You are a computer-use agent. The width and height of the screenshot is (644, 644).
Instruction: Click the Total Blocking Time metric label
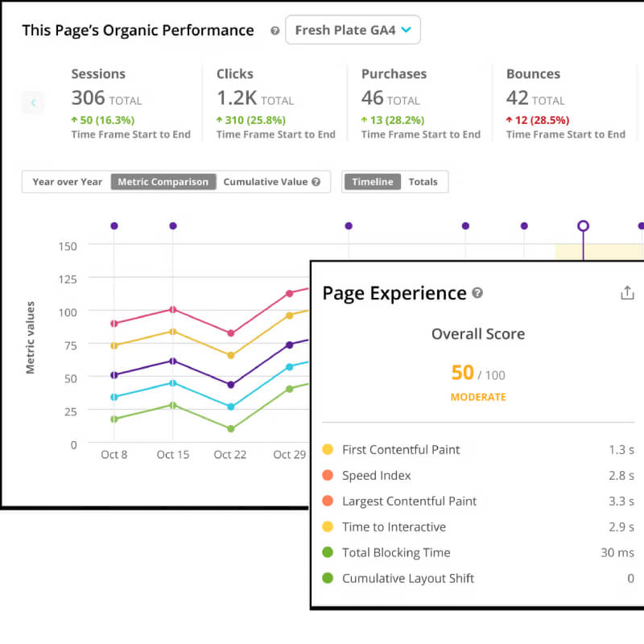(396, 553)
